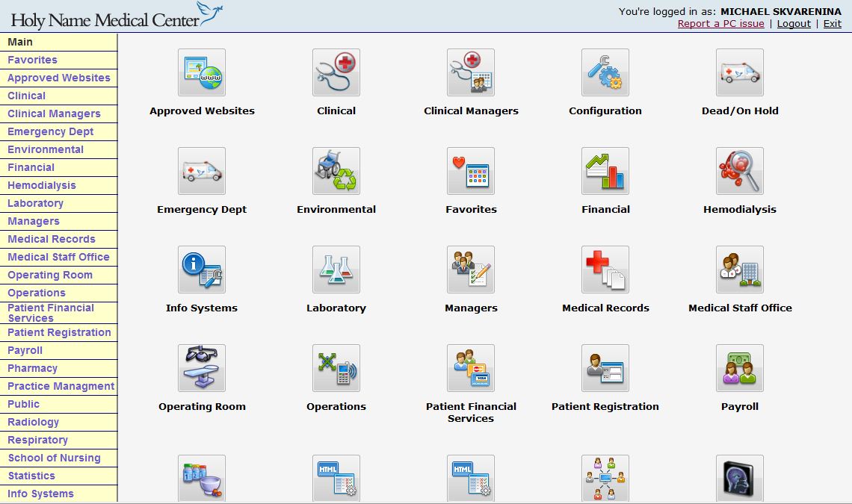
Task: Open the mortar and pills pharmacy icon
Action: [x=202, y=479]
